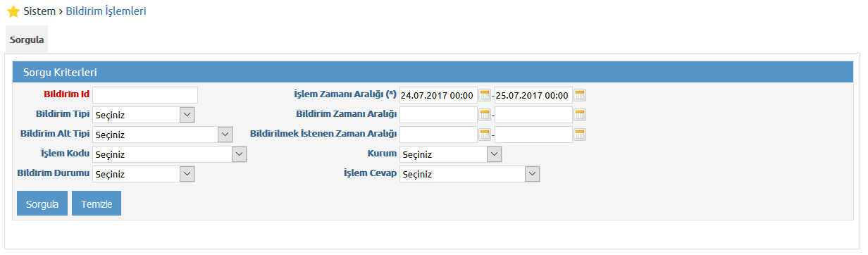Open calendar for İşlem Zamanı start date
Viewport: 868px width, 255px height.
[485, 95]
